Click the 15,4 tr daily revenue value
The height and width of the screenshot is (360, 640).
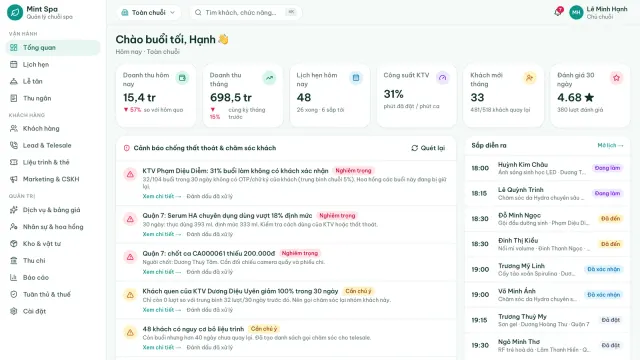(x=139, y=98)
